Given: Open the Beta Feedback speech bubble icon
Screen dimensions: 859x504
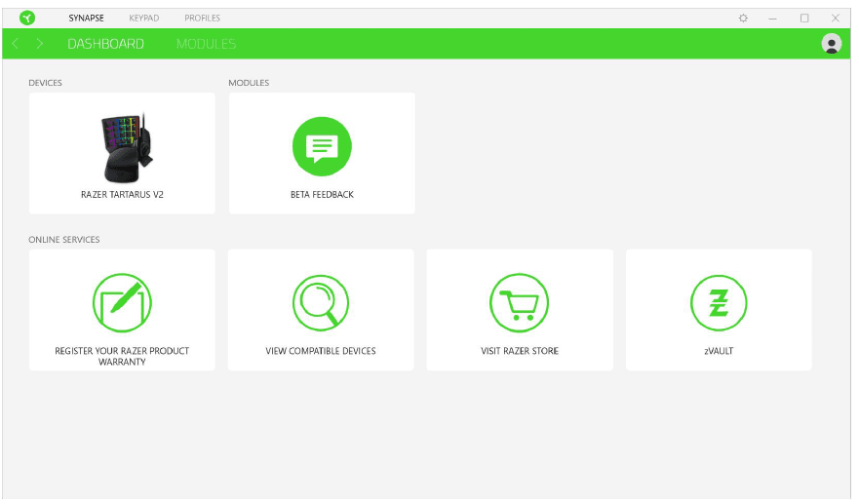Looking at the screenshot, I should [322, 146].
